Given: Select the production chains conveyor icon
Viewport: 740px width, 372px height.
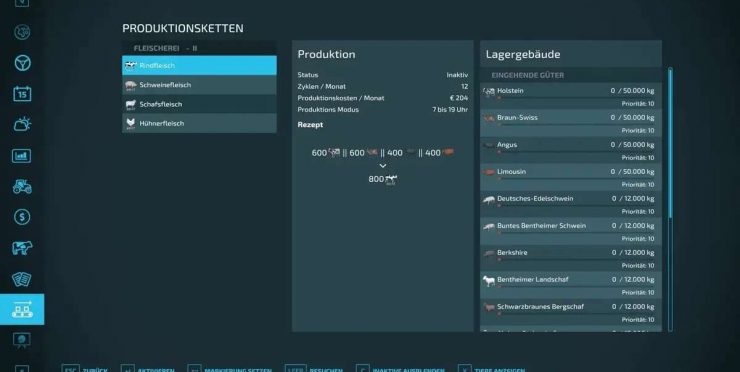Looking at the screenshot, I should pos(22,309).
